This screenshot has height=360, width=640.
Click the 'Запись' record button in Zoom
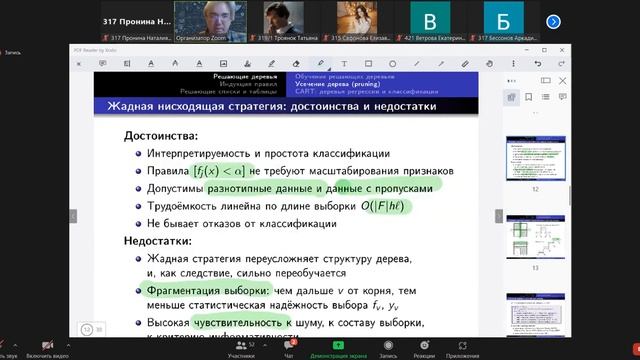tap(388, 349)
